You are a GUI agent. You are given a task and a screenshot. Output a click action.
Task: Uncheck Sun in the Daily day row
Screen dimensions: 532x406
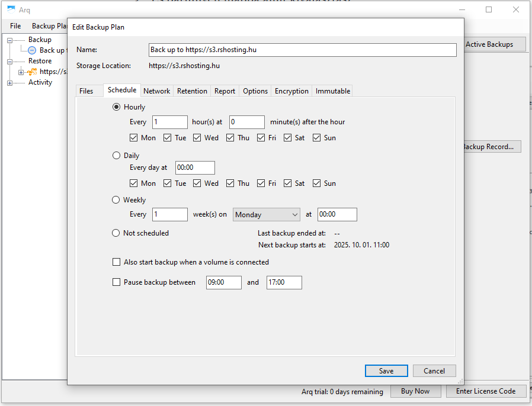point(317,183)
